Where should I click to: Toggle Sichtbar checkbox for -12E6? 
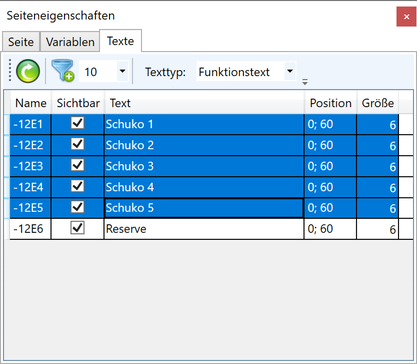[78, 228]
